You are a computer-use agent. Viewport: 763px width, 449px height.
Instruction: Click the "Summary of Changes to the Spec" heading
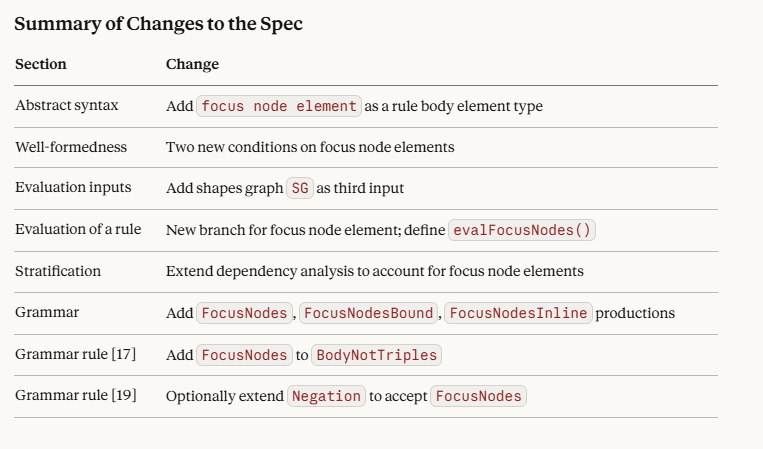point(158,24)
